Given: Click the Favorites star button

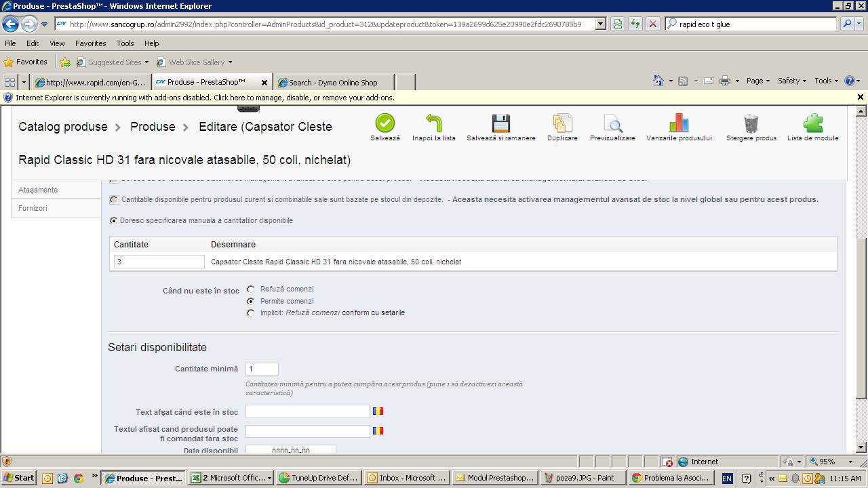Looking at the screenshot, I should (x=26, y=62).
